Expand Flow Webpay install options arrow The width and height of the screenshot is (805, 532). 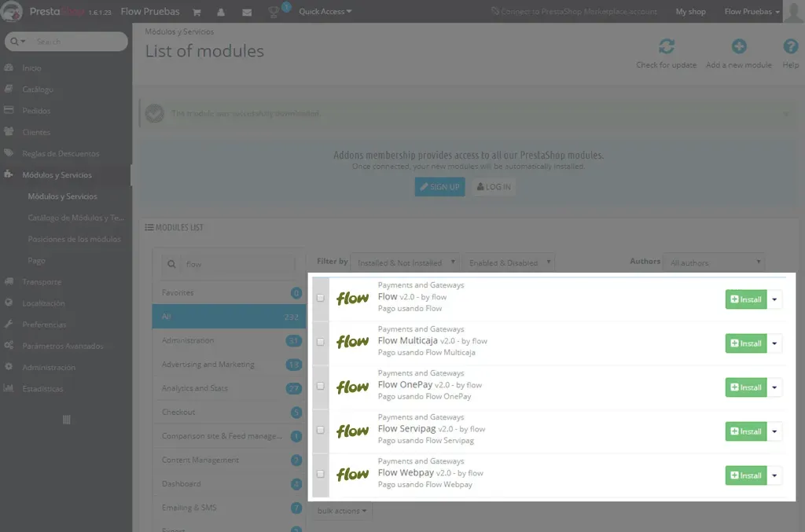click(x=774, y=475)
